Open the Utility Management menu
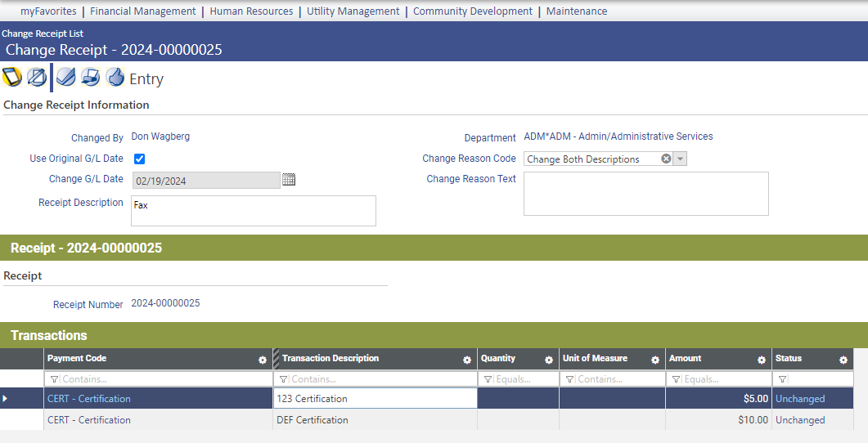Viewport: 868px width, 443px height. 353,11
